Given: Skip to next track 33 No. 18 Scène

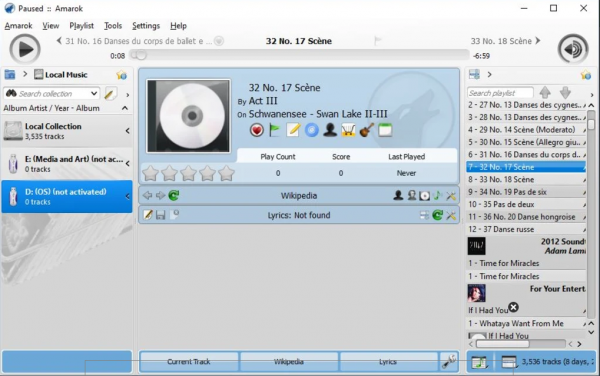Looking at the screenshot, I should click(505, 41).
